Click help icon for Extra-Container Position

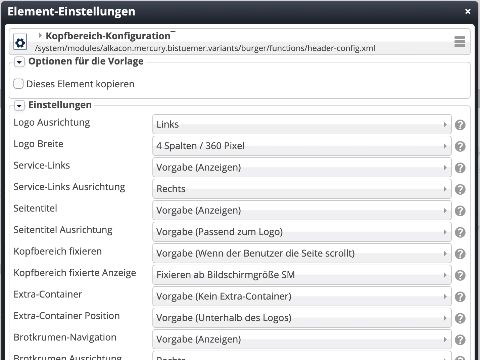[460, 318]
